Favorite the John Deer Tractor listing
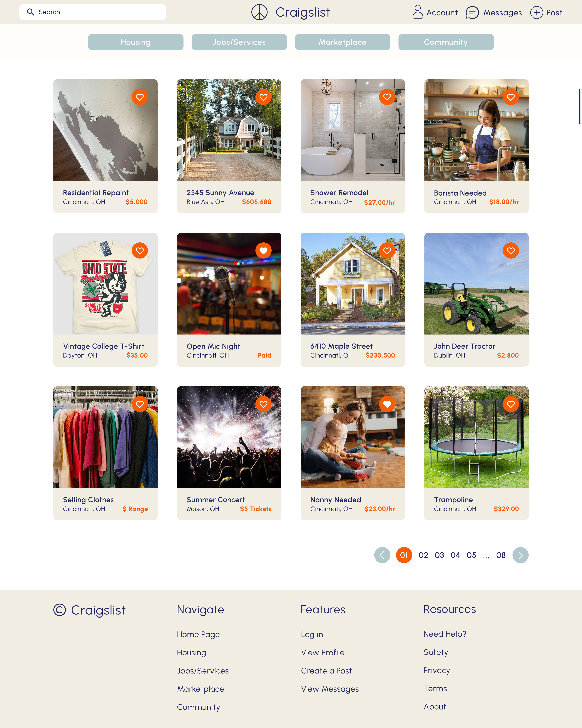The width and height of the screenshot is (582, 728). [x=511, y=251]
